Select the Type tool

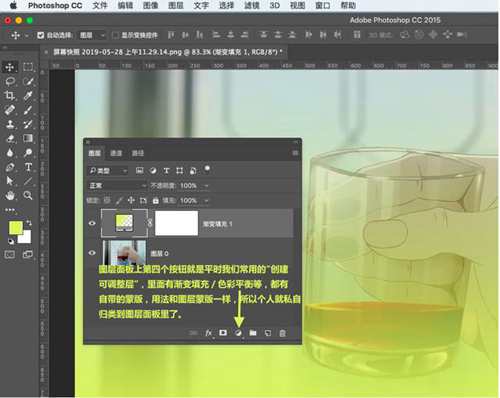28,167
